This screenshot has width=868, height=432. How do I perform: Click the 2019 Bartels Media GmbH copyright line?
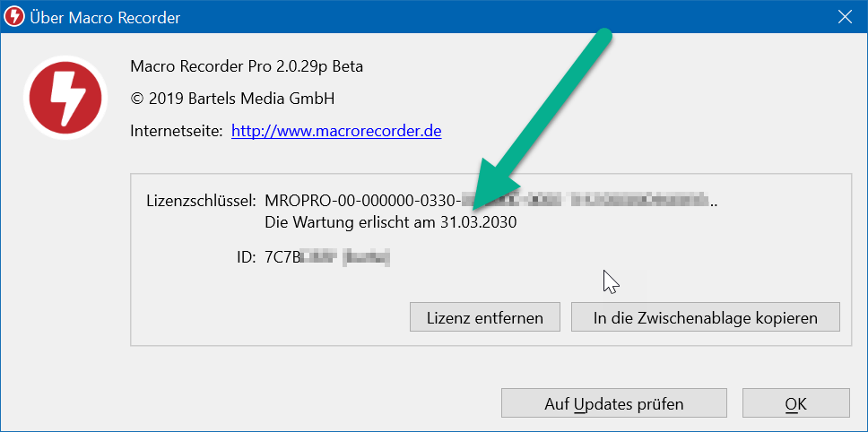233,98
